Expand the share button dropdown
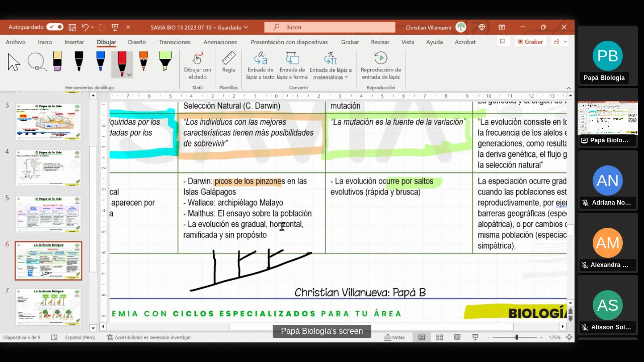The width and height of the screenshot is (644, 362). click(x=566, y=42)
